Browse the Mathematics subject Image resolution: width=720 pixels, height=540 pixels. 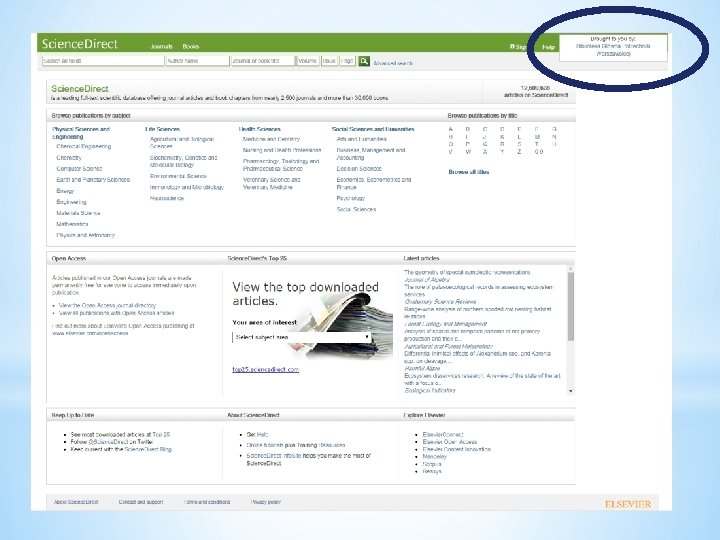pos(72,224)
